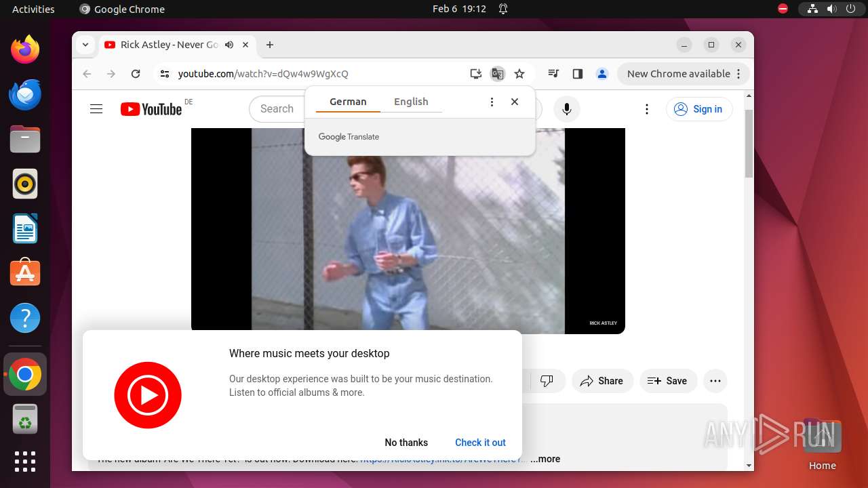Viewport: 868px width, 488px height.
Task: Show Applications grid in the dock
Action: 25,462
